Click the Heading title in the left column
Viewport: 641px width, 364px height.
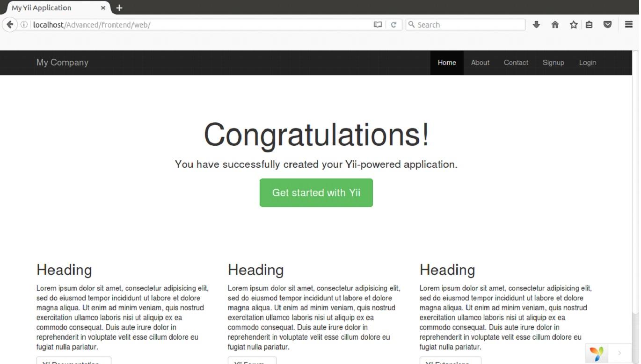point(64,270)
